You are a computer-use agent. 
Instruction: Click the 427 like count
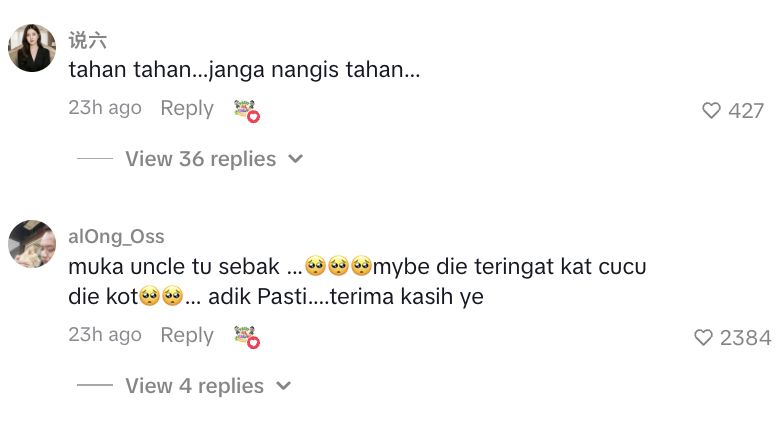click(746, 111)
